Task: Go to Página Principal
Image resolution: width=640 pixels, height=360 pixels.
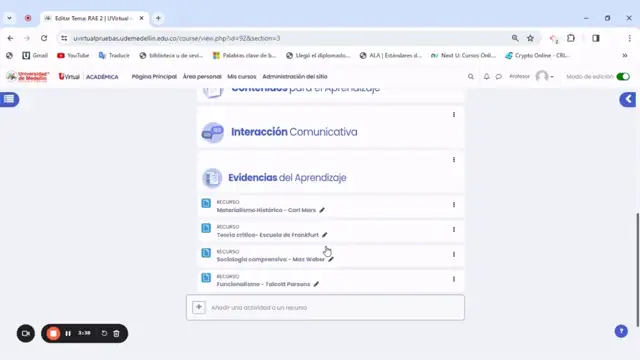Action: pyautogui.click(x=154, y=77)
